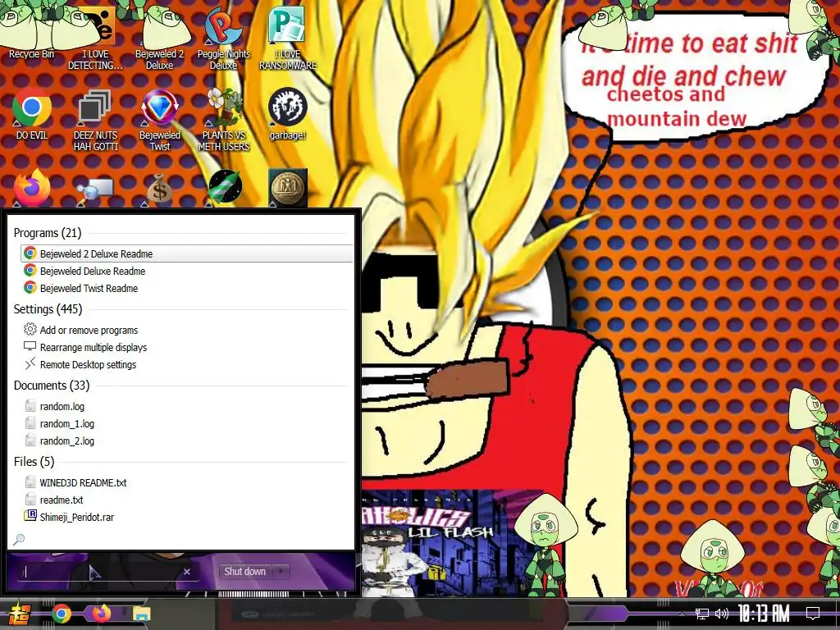840x630 pixels.
Task: Open 'Remote Desktop settings' result
Action: pyautogui.click(x=187, y=364)
